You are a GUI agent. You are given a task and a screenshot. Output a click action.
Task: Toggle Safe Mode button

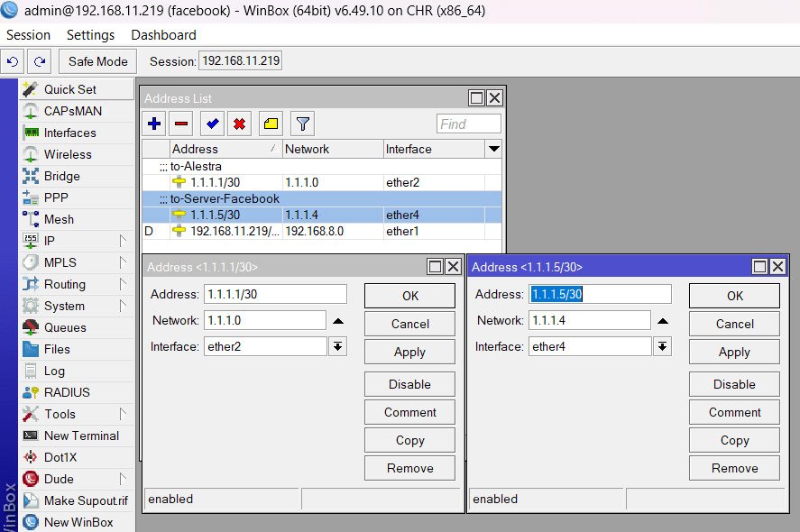98,61
